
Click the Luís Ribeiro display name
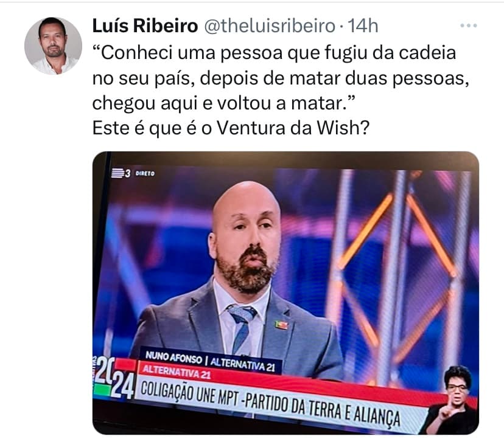pyautogui.click(x=145, y=26)
